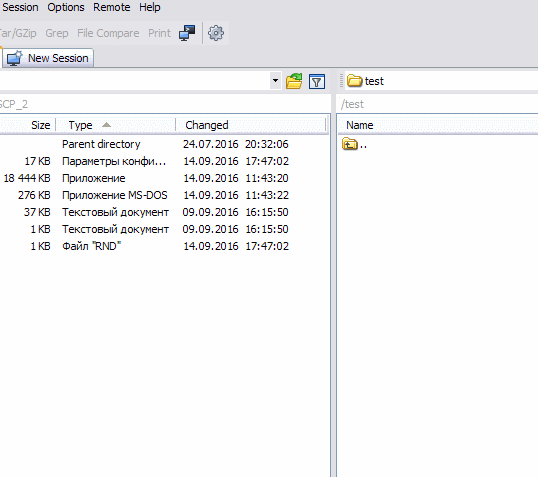Click the test folder icon in remote panel
This screenshot has width=538, height=477.
pyautogui.click(x=354, y=81)
